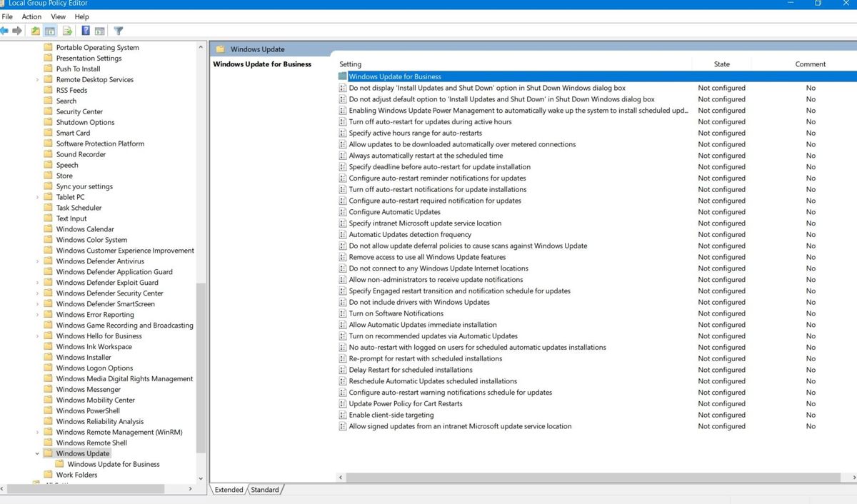Click the Forward arrow toolbar icon
Image resolution: width=857 pixels, height=504 pixels.
(x=17, y=31)
